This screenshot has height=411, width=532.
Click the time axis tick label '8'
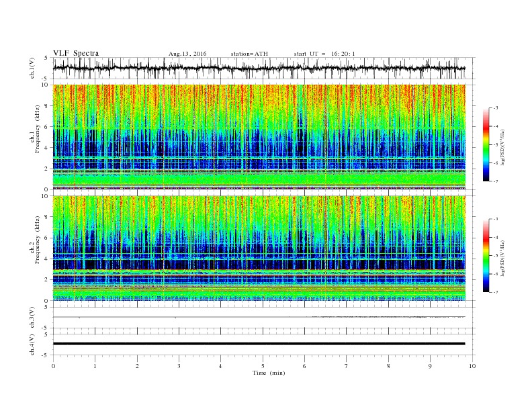pyautogui.click(x=388, y=366)
